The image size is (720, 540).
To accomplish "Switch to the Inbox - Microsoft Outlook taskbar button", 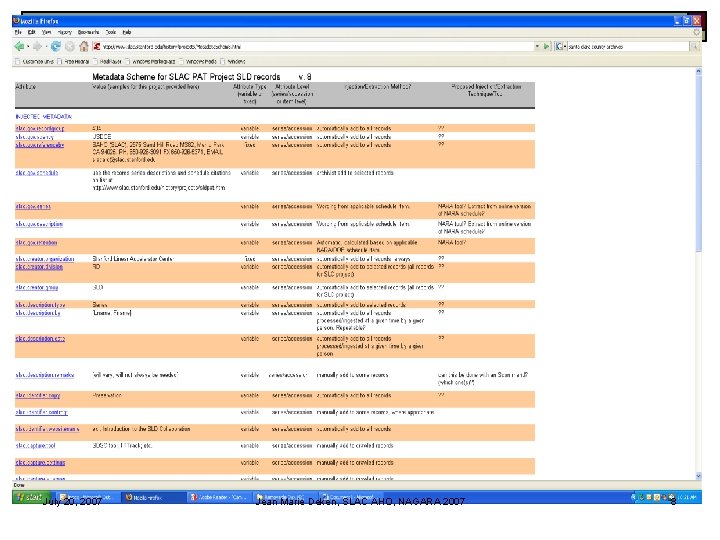I will (x=88, y=497).
